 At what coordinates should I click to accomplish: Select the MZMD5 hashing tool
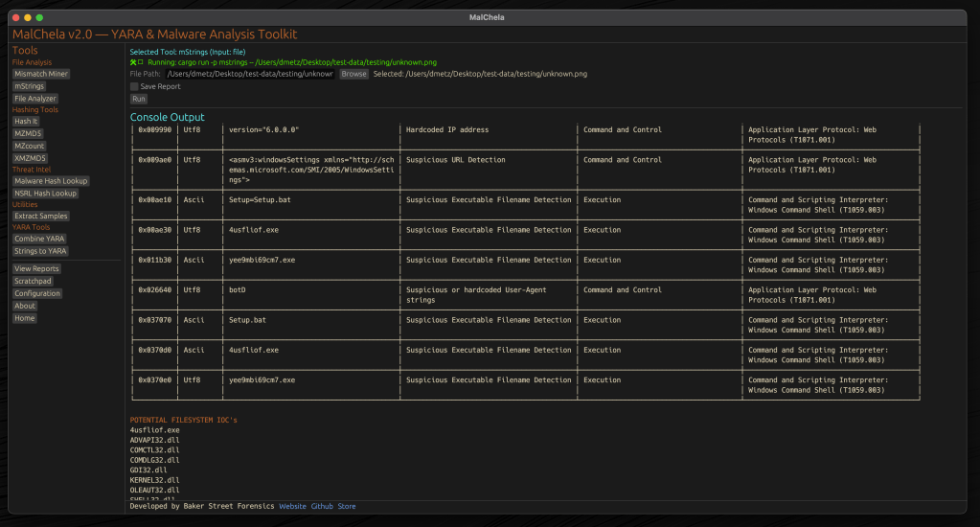click(29, 134)
